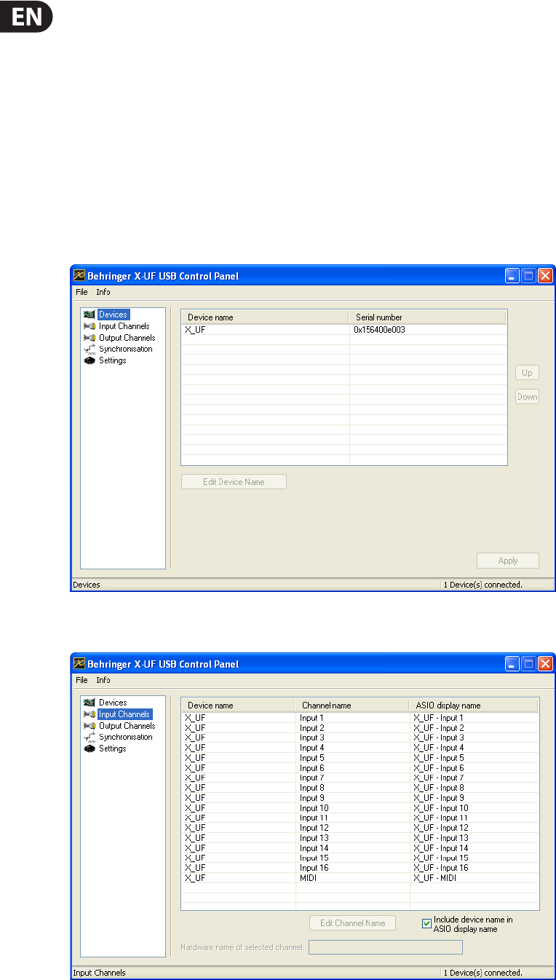Screen dimensions: 556x980
Task: Select Settings label in bottom window tree
Action: (113, 748)
